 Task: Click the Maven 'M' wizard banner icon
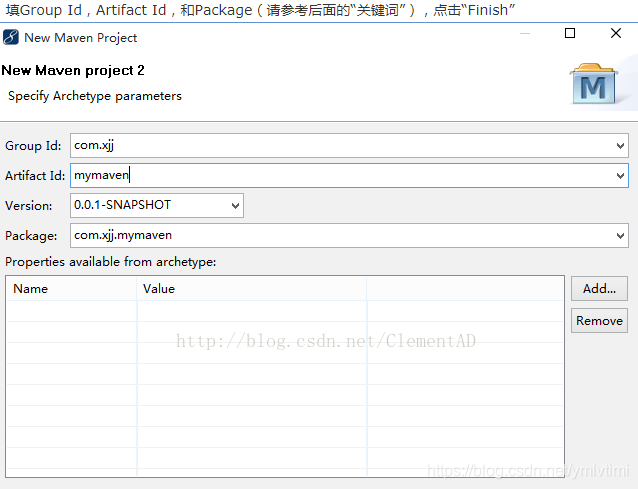(594, 84)
